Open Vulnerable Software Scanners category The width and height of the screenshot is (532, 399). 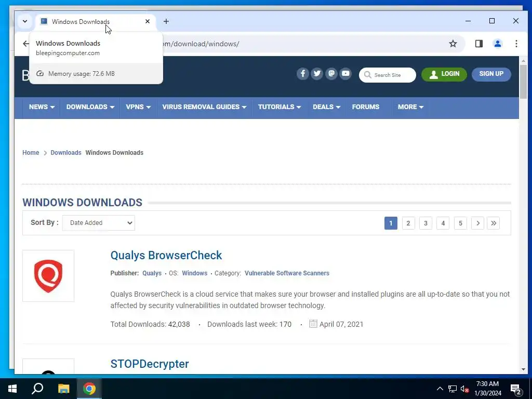tap(287, 273)
